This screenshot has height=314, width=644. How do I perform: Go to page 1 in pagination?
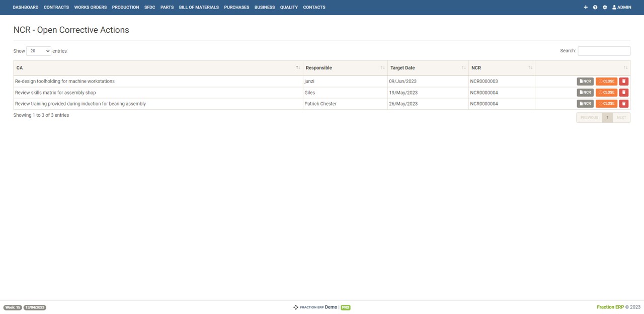(607, 118)
